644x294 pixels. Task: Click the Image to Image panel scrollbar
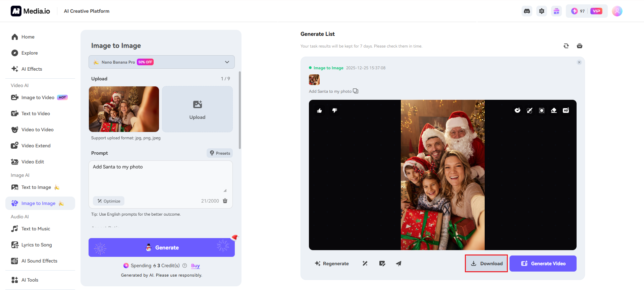coord(239,110)
